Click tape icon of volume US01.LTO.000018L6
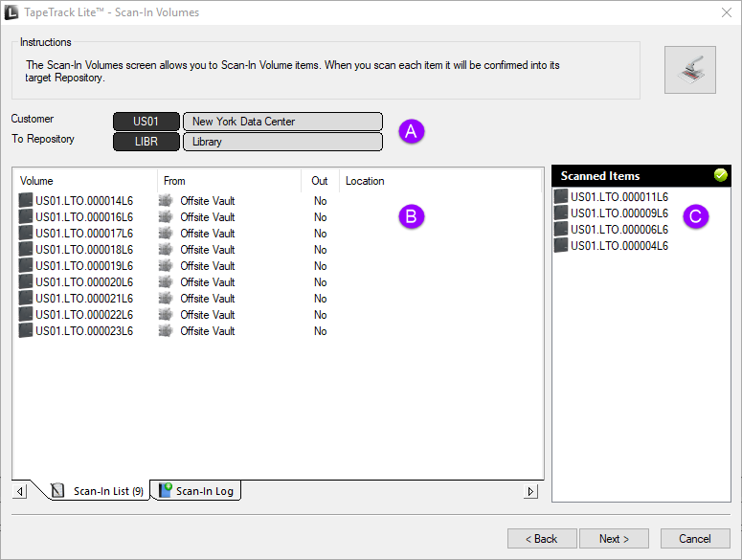Screen dimensions: 742x560 click(x=26, y=249)
